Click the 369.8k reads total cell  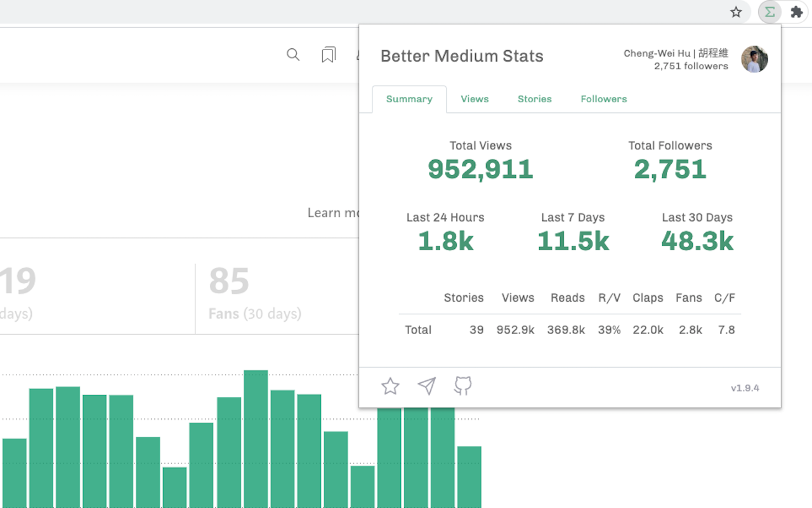tap(566, 330)
